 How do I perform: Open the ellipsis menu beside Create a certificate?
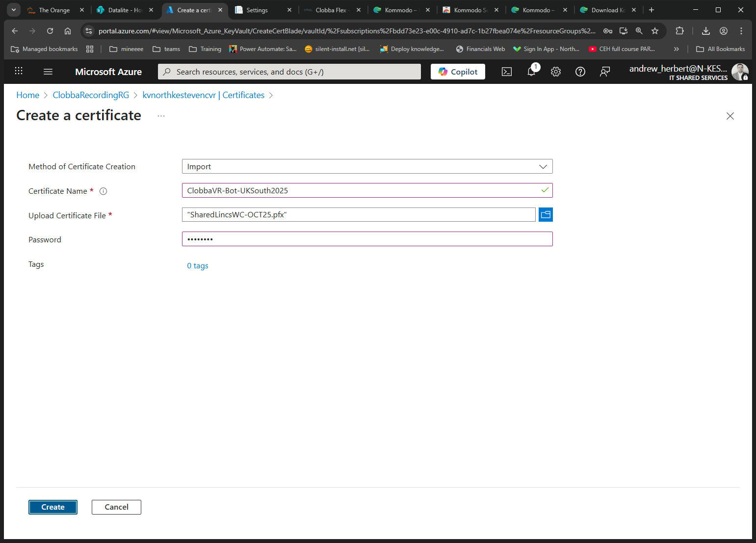pos(161,116)
